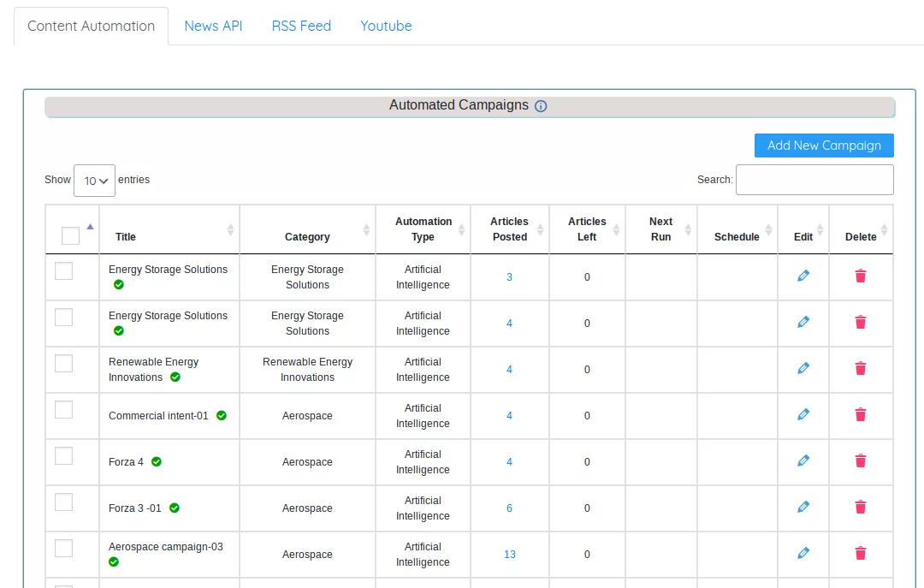Open articles posted link for Commercial intent-01
Viewport: 924px width, 588px height.
pos(509,416)
